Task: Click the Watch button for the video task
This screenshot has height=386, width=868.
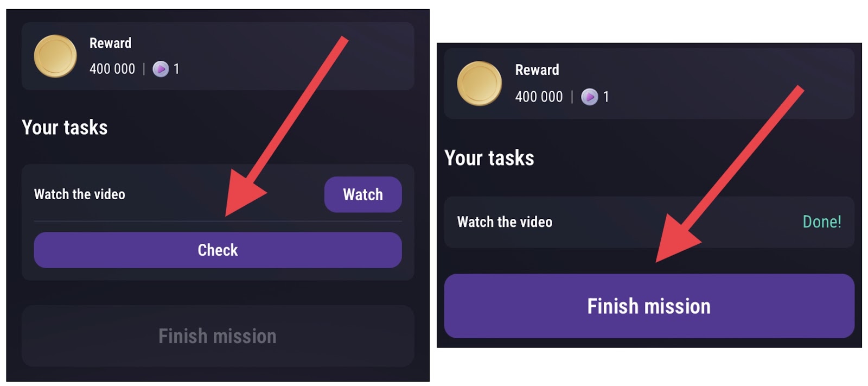Action: pos(363,194)
